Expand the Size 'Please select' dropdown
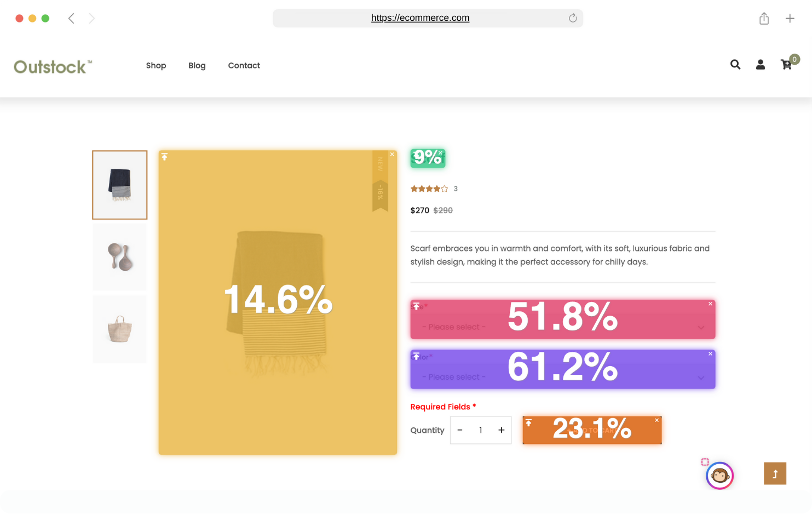 pos(562,327)
